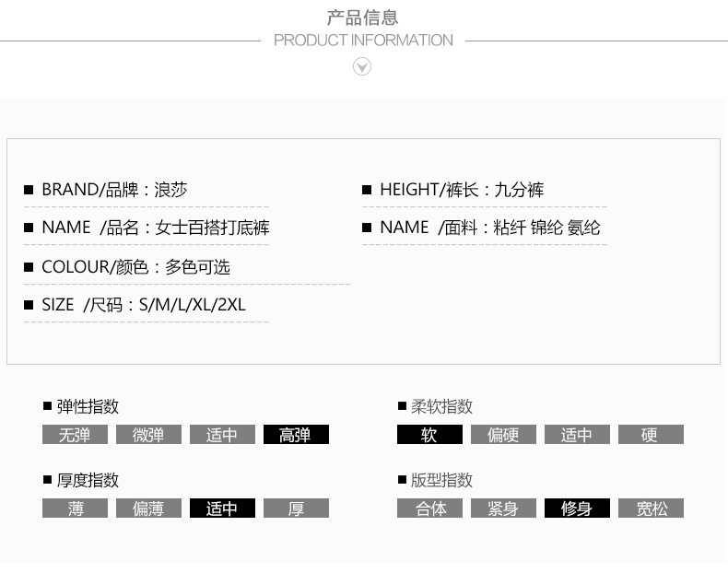Screen dimensions: 728x573
Task: Select the 软 softness option
Action: 429,435
